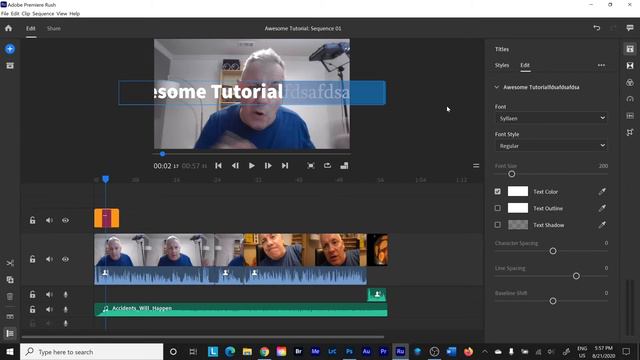Viewport: 640px width, 360px height.
Task: Open the Font Style dropdown showing Regular
Action: [x=551, y=146]
